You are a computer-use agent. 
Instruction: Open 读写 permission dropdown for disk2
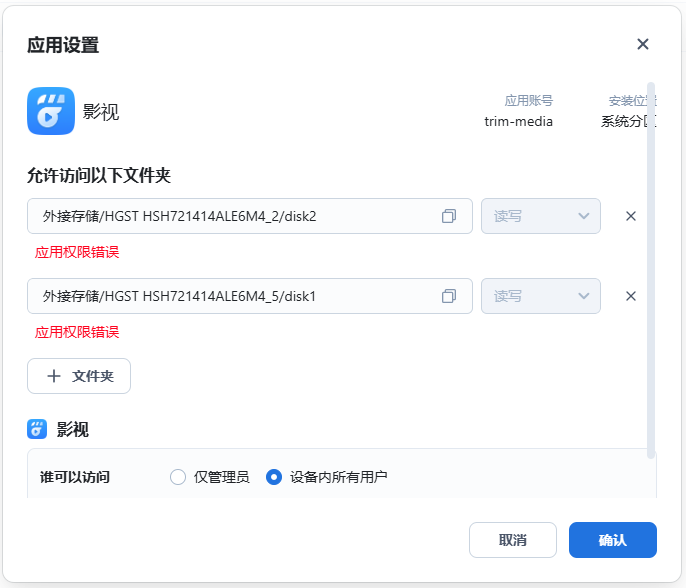tap(541, 216)
